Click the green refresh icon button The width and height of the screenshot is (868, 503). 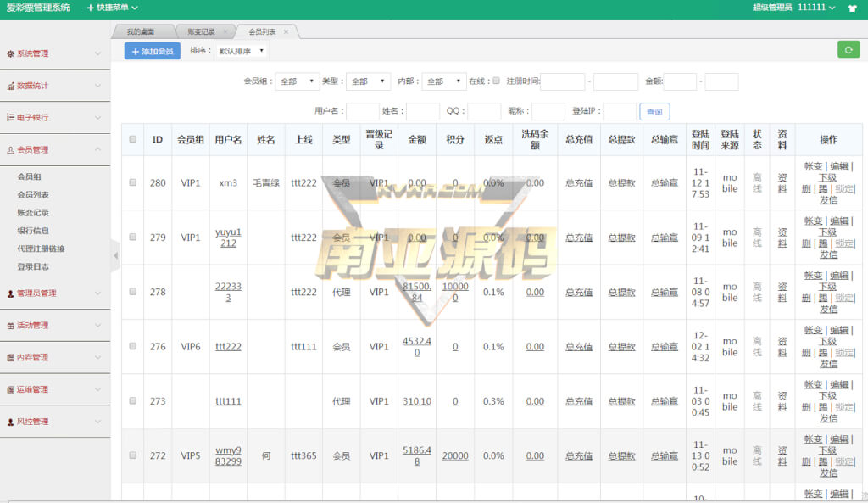click(848, 50)
